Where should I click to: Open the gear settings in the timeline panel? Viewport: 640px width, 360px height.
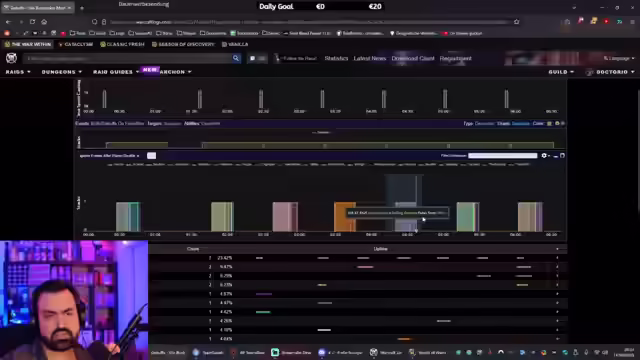click(x=545, y=156)
